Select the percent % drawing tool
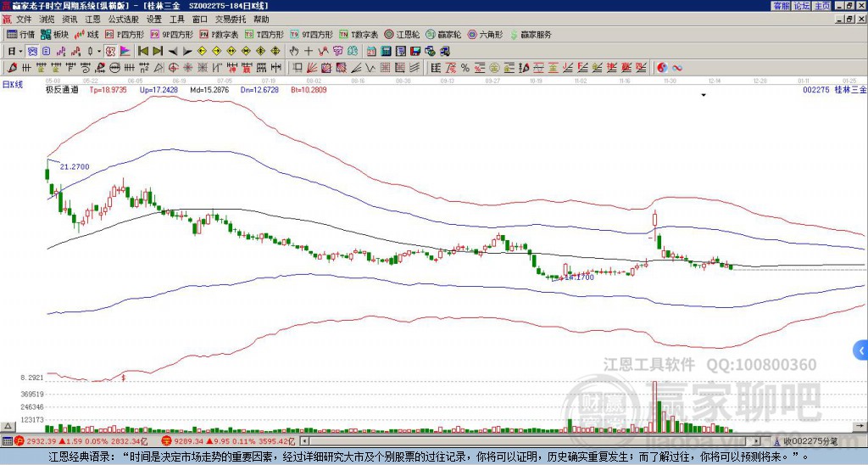The width and height of the screenshot is (868, 465). pos(465,68)
